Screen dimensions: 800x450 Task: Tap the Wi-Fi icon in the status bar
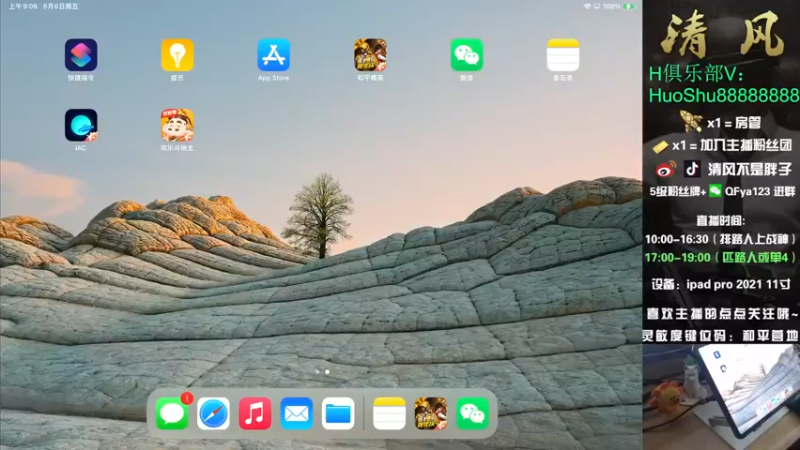click(x=587, y=7)
